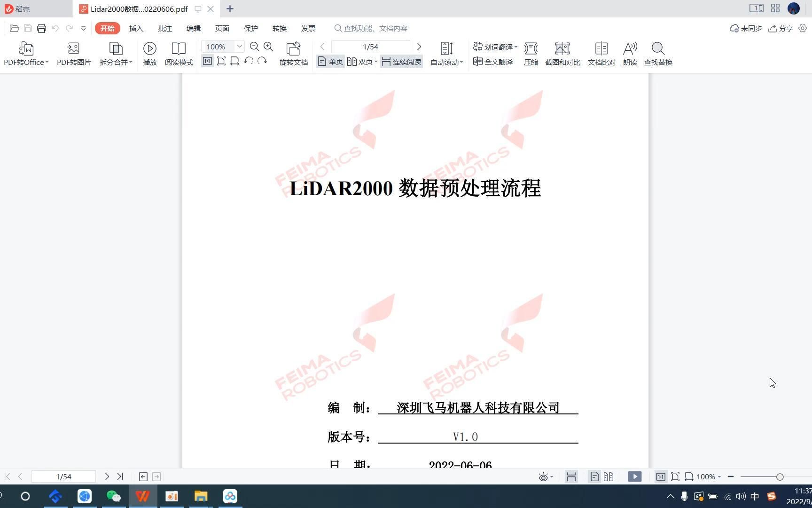Jump to last page in status bar
Screen dimensions: 812x508
[120, 476]
